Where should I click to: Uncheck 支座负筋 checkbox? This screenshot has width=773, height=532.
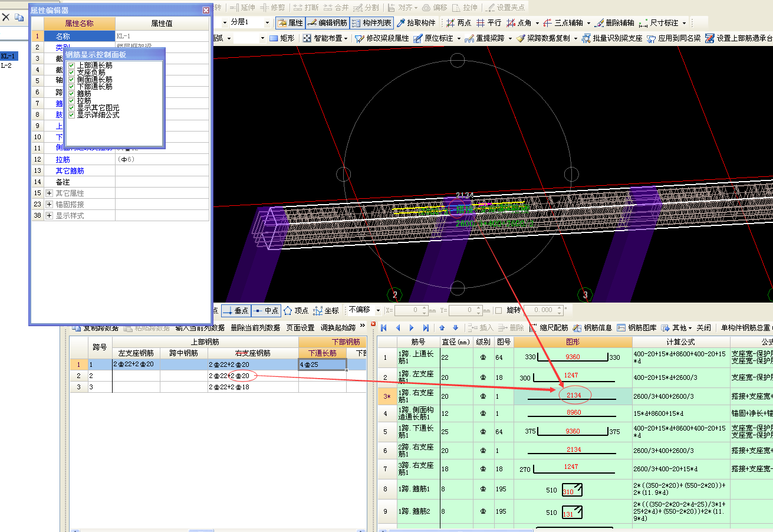click(x=71, y=73)
